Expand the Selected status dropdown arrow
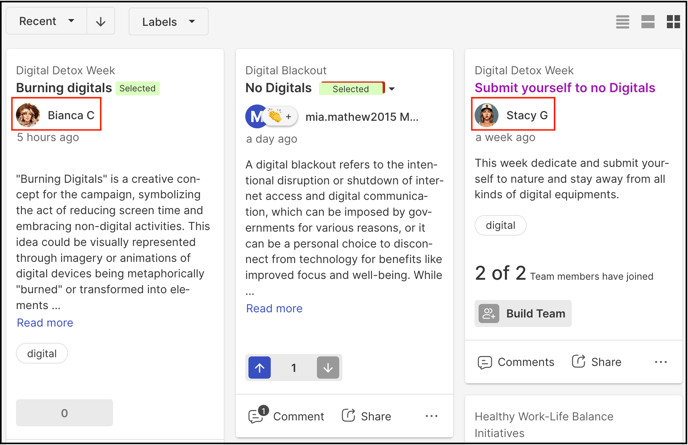Screen dimensions: 688x445 [x=392, y=89]
